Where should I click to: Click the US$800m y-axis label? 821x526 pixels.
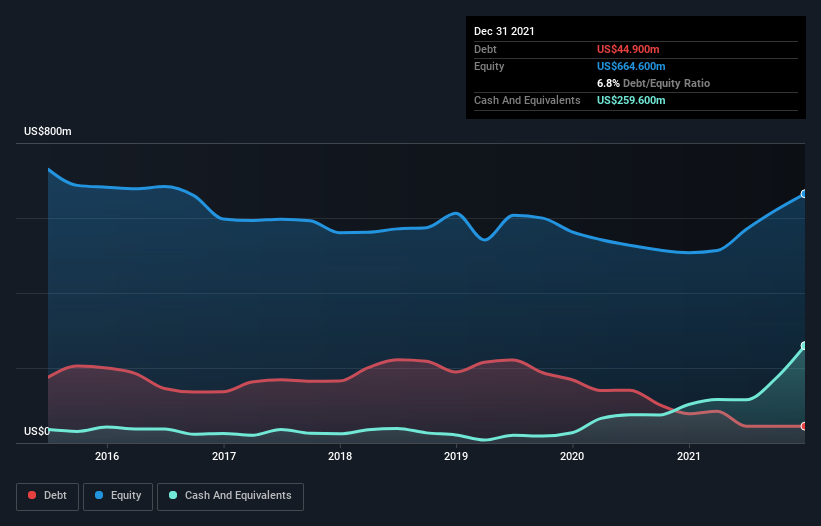coord(48,131)
